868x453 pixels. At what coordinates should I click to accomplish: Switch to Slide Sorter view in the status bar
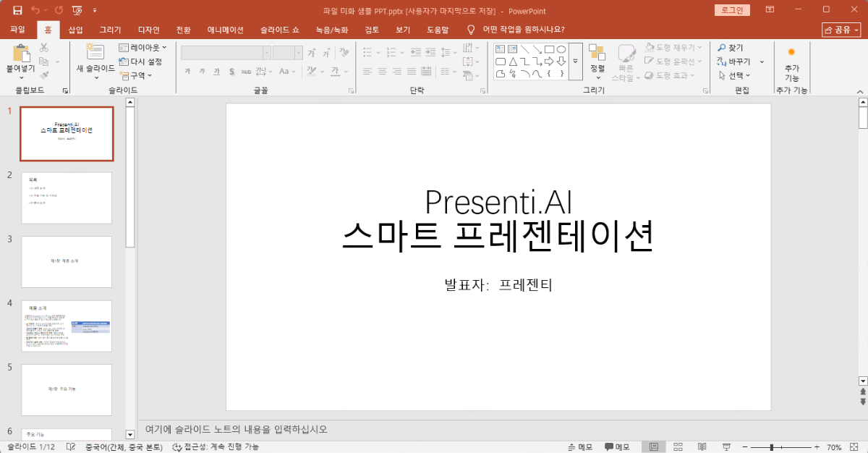678,447
